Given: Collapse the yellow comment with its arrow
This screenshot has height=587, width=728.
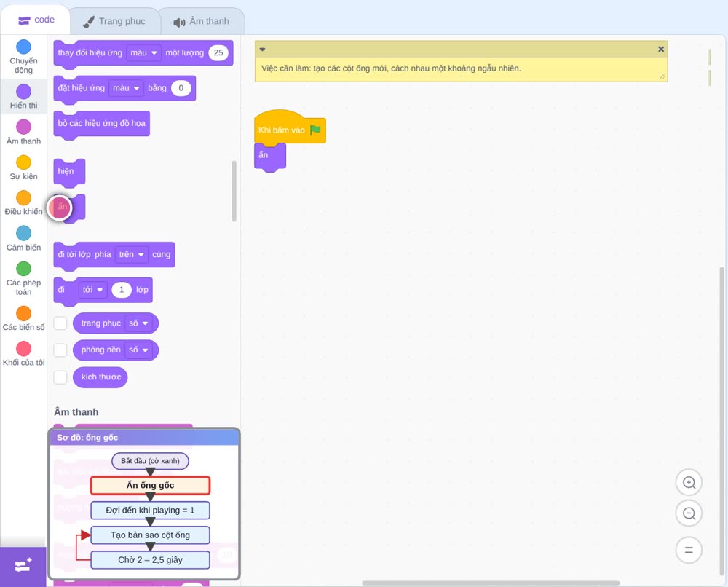Looking at the screenshot, I should tap(262, 50).
